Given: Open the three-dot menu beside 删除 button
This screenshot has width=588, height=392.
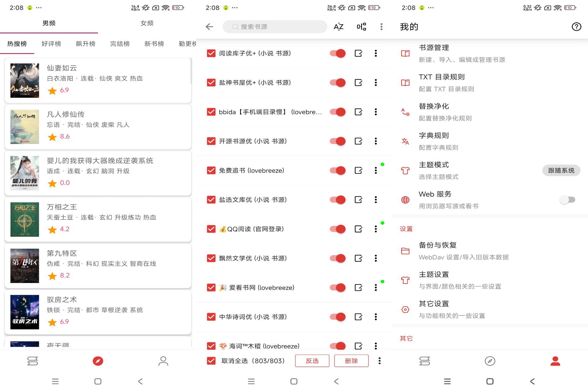Looking at the screenshot, I should pyautogui.click(x=380, y=361).
